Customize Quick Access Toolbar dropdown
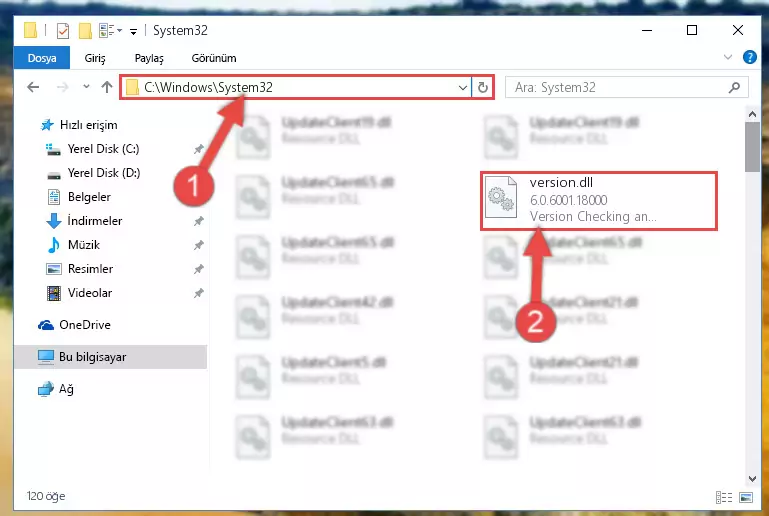 click(133, 32)
